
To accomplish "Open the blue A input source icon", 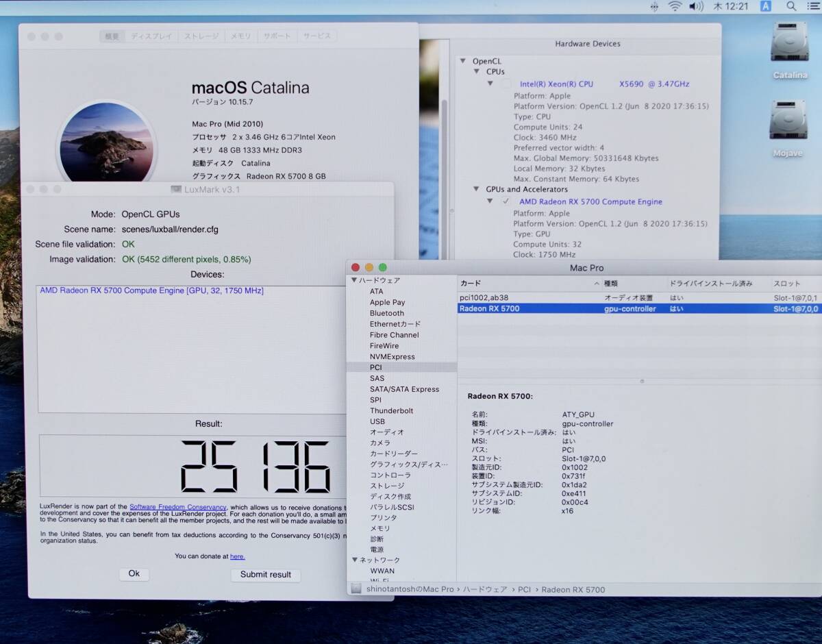I will point(766,6).
